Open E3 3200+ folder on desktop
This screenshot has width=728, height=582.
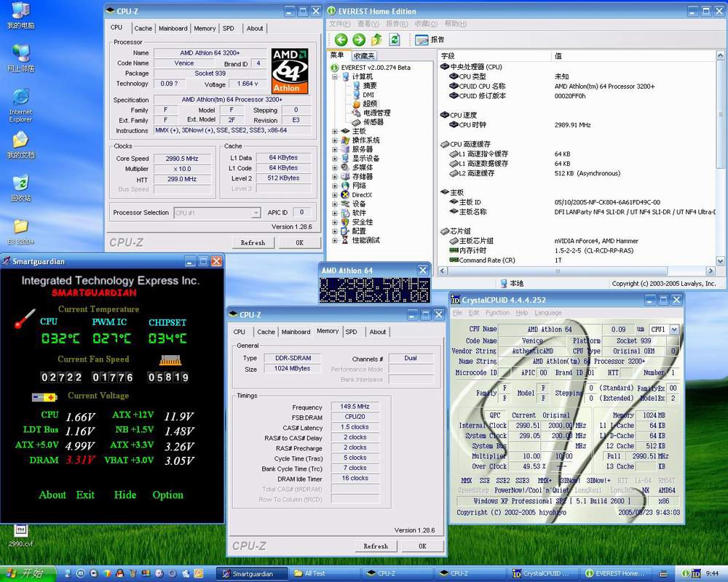click(20, 231)
